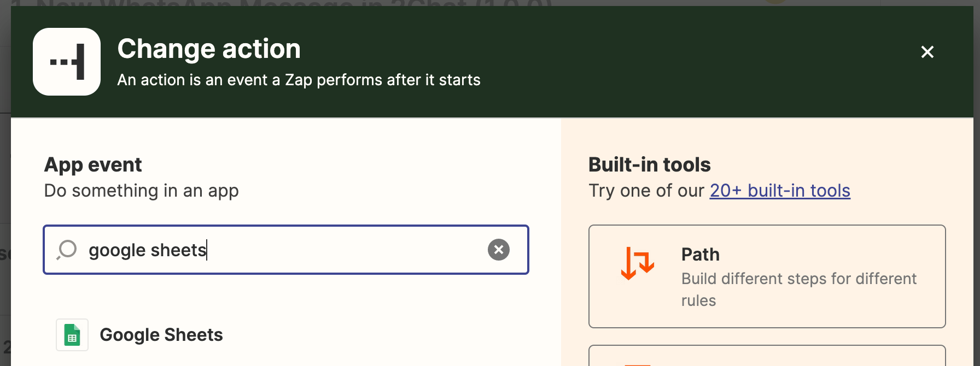Click the header subtitle about Zap actions
Screen dimensions: 980x366
(x=299, y=80)
